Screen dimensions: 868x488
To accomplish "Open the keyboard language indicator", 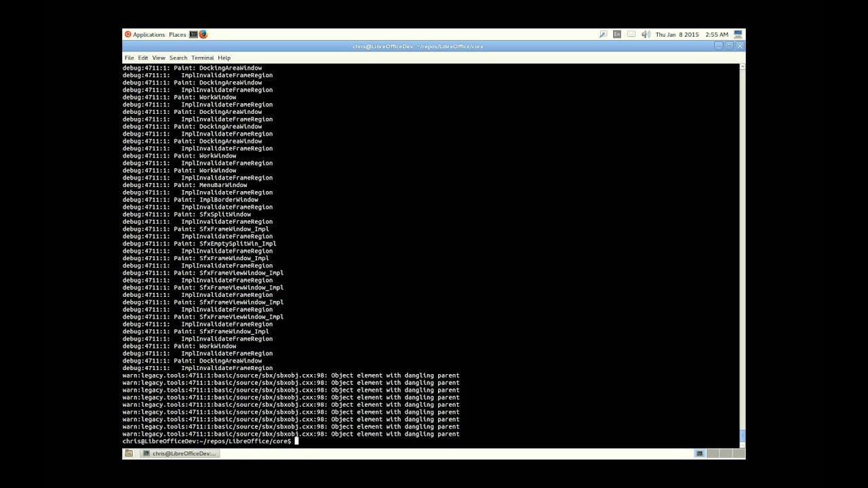I will point(617,35).
